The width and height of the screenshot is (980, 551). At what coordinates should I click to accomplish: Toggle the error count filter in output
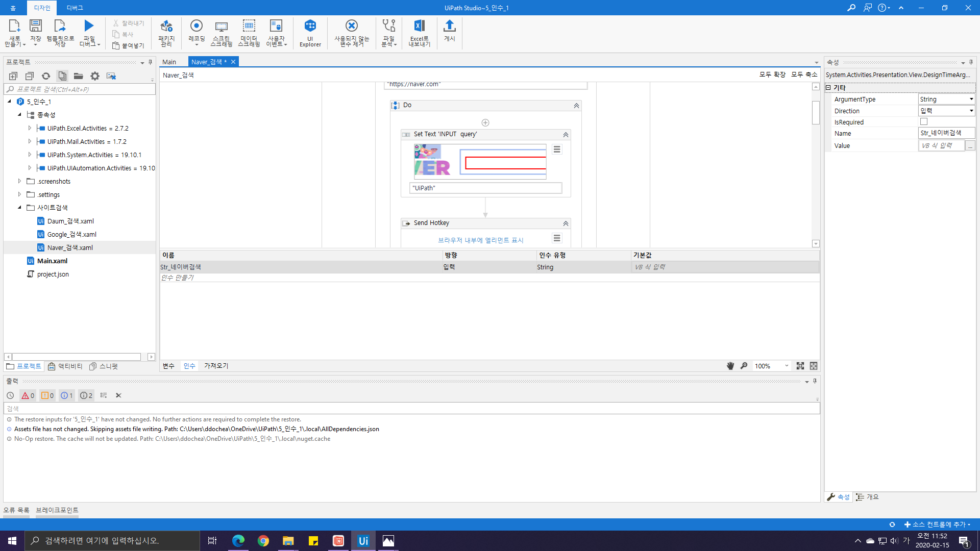pyautogui.click(x=28, y=395)
